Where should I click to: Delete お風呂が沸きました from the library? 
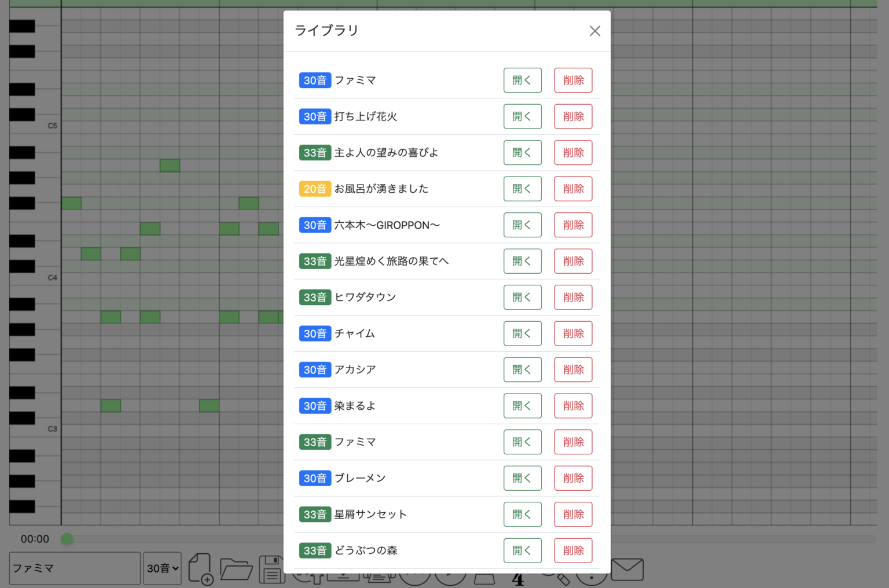[x=573, y=189]
